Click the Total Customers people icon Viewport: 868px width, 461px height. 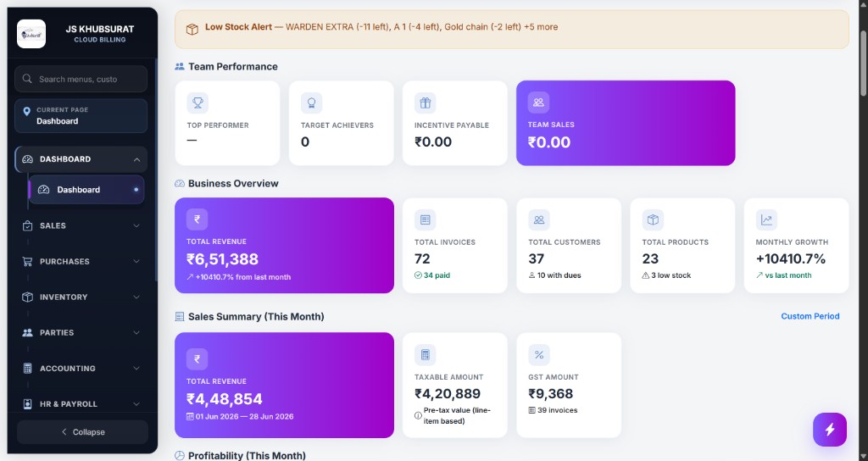(538, 219)
